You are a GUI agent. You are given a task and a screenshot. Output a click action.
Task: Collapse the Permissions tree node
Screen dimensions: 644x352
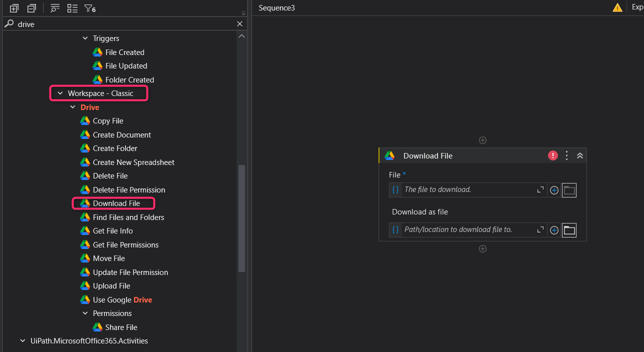(85, 313)
